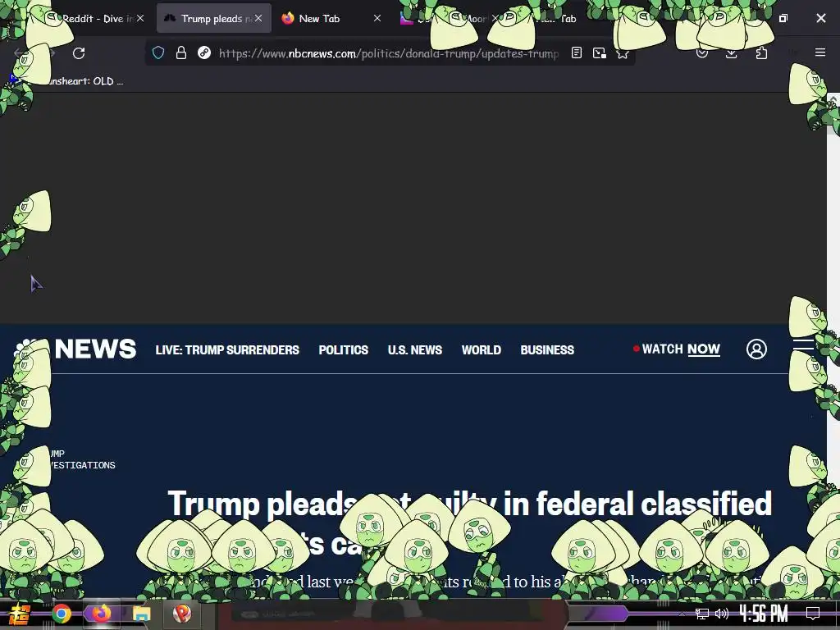Open the extensions puzzle-piece menu
840x630 pixels.
[761, 52]
